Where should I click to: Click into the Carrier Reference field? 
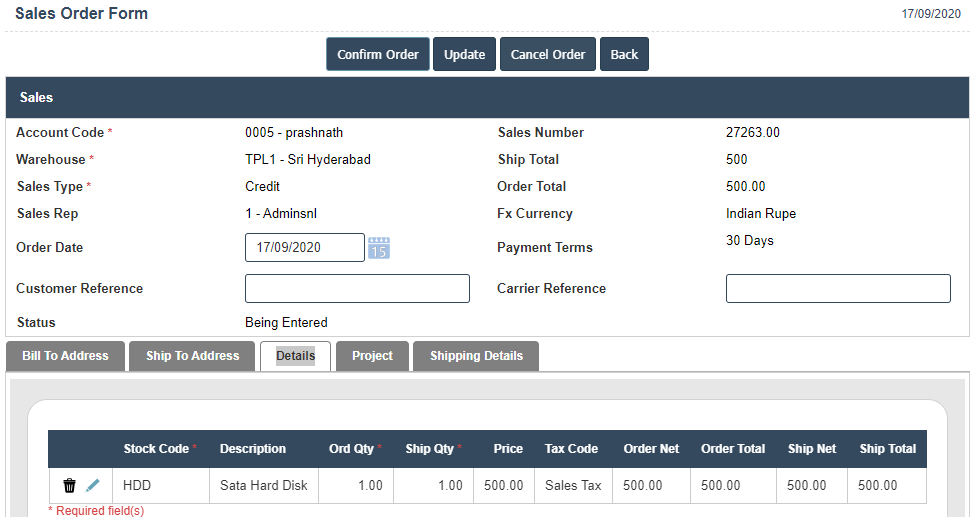tap(837, 289)
